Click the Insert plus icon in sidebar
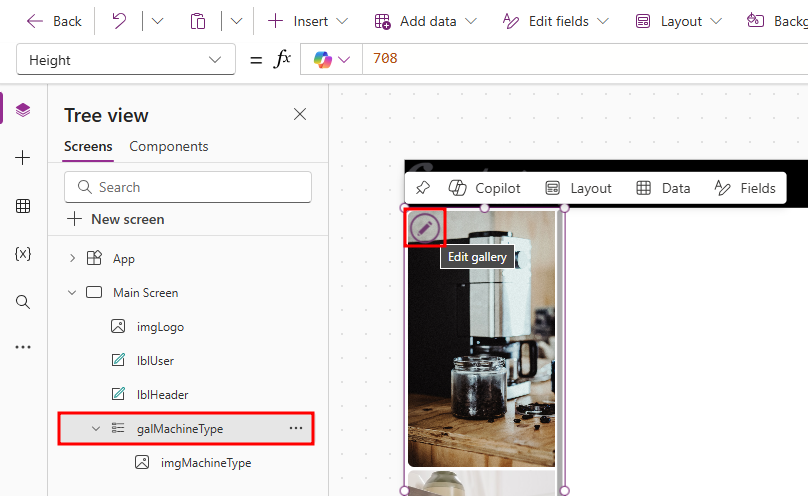This screenshot has width=808, height=496. 23,158
